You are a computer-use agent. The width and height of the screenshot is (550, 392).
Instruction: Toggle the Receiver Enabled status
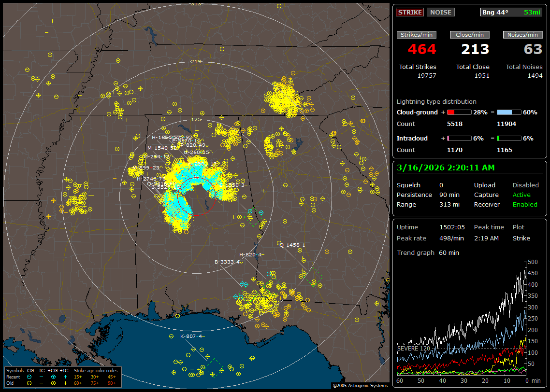pos(524,204)
